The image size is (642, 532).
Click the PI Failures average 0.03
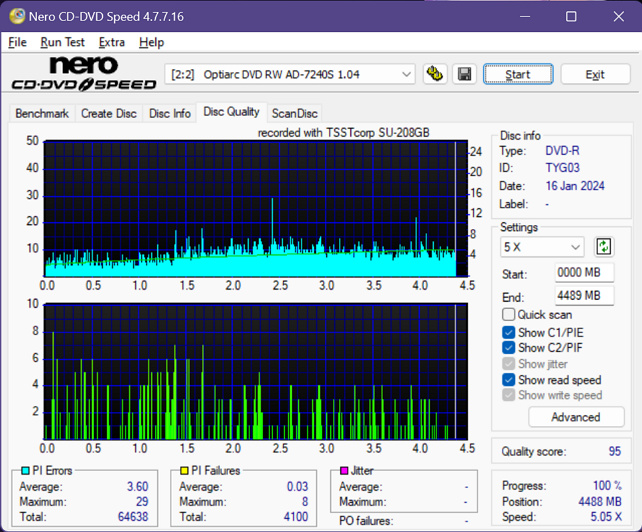pyautogui.click(x=297, y=487)
